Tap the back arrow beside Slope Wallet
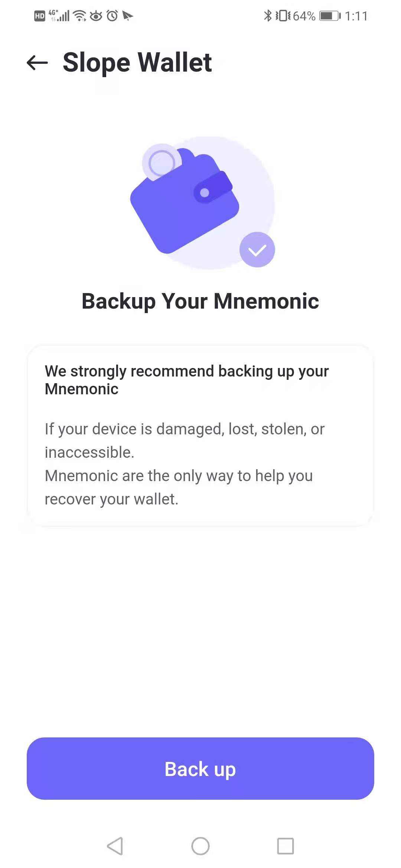The height and width of the screenshot is (868, 401). [38, 63]
